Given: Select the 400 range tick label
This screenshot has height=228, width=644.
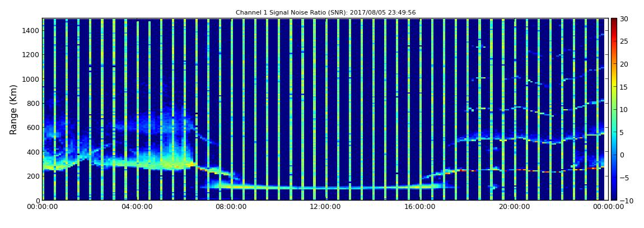Looking at the screenshot, I should (x=33, y=152).
